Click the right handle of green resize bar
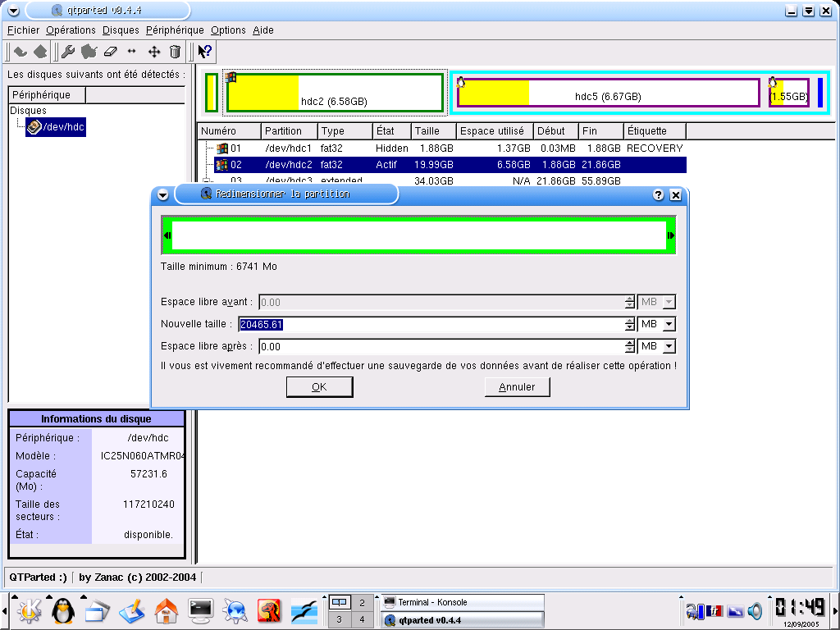Viewport: 840px width, 630px height. click(x=671, y=235)
